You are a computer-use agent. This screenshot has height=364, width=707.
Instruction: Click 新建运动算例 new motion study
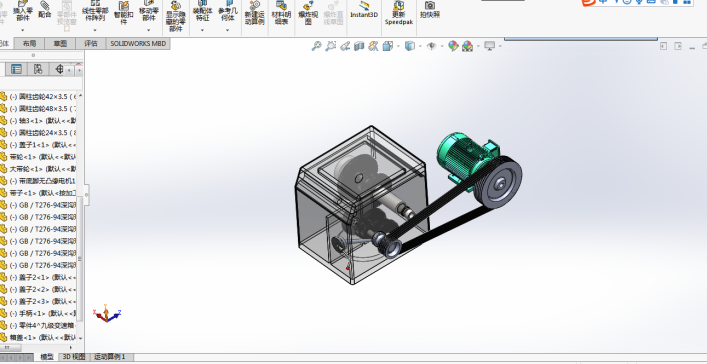click(255, 14)
